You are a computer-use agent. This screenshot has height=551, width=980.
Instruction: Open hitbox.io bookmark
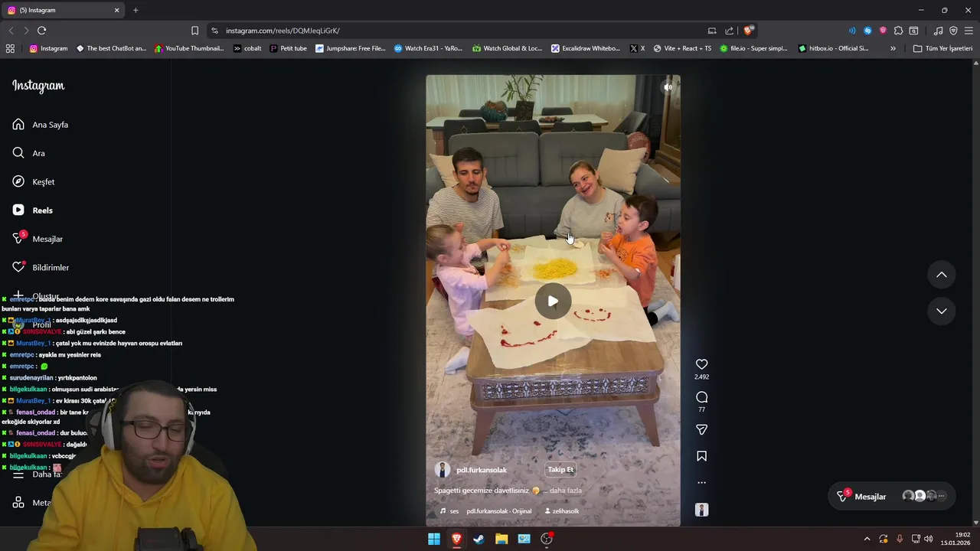[x=833, y=48]
